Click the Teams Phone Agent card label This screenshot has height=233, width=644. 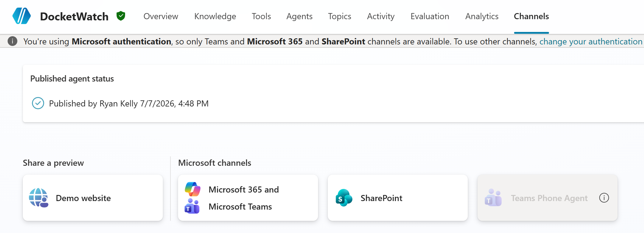[549, 198]
